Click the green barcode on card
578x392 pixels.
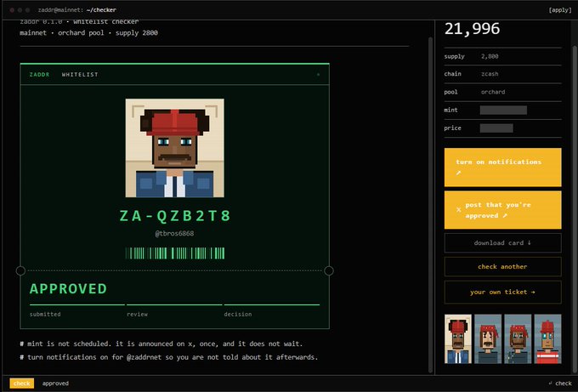point(175,253)
